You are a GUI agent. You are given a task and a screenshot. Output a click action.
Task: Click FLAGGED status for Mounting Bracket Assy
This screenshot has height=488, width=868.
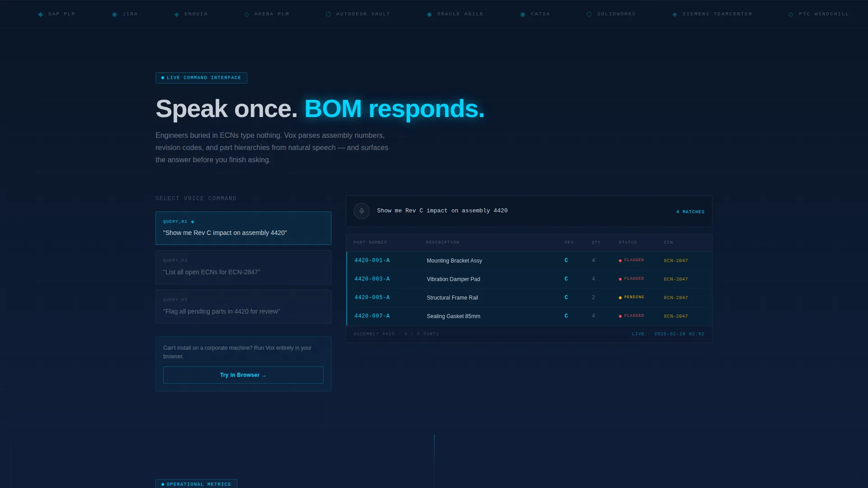[x=634, y=260]
